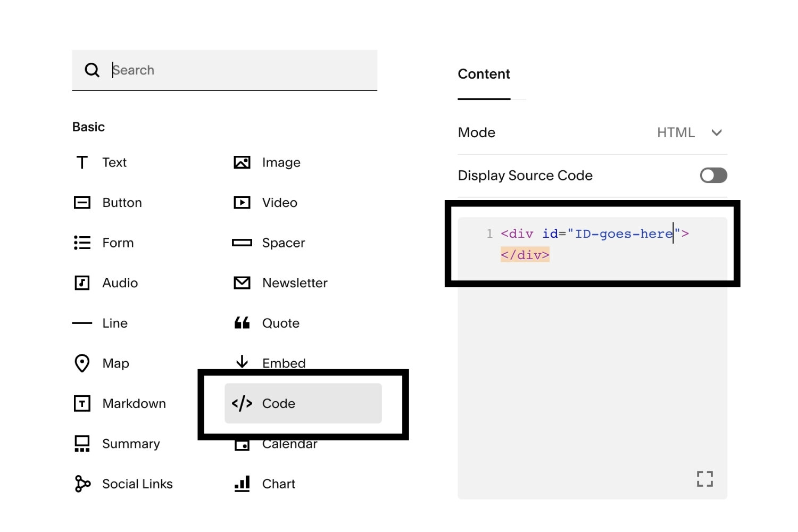Viewport: 798px width, 532px height.
Task: Select the Text block icon
Action: (113, 162)
